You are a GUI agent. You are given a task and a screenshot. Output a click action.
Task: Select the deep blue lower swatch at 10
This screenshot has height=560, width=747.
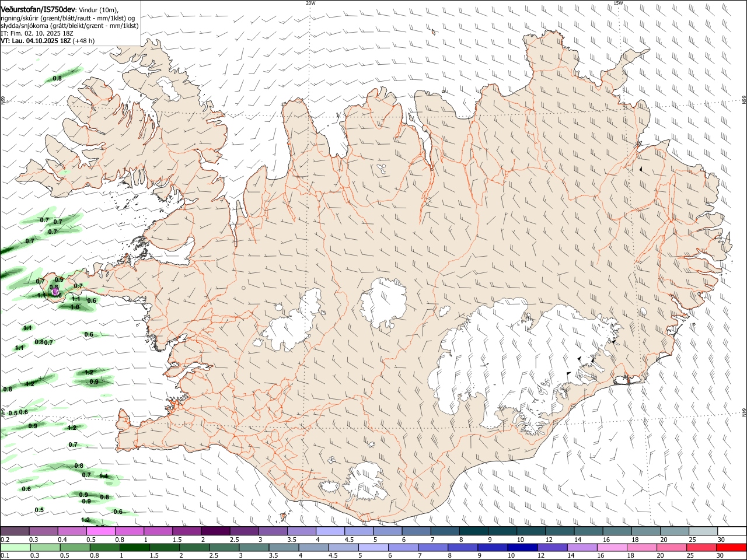click(x=523, y=548)
